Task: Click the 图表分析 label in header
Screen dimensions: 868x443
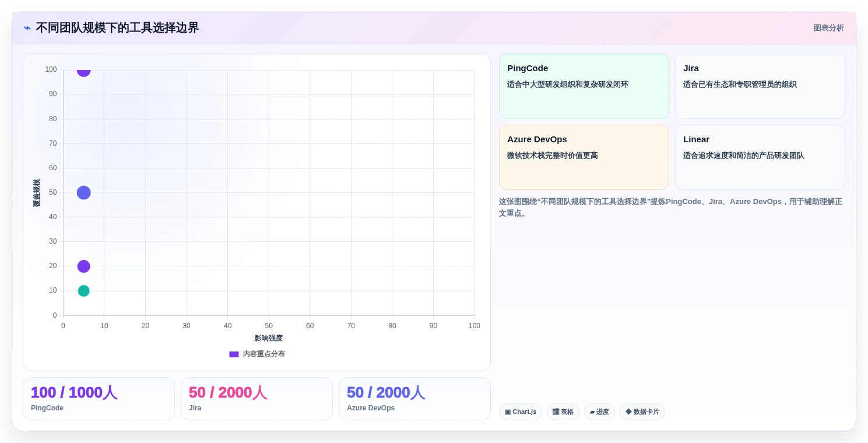Action: tap(828, 28)
